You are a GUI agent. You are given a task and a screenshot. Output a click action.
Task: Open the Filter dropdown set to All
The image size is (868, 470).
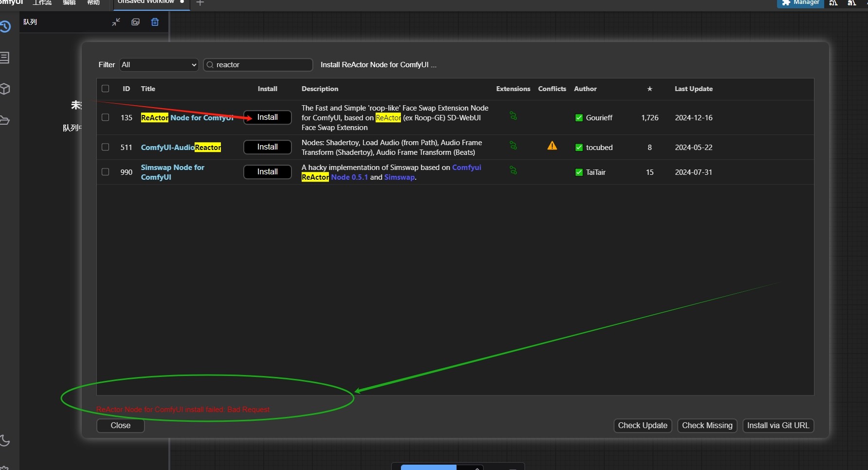click(159, 65)
